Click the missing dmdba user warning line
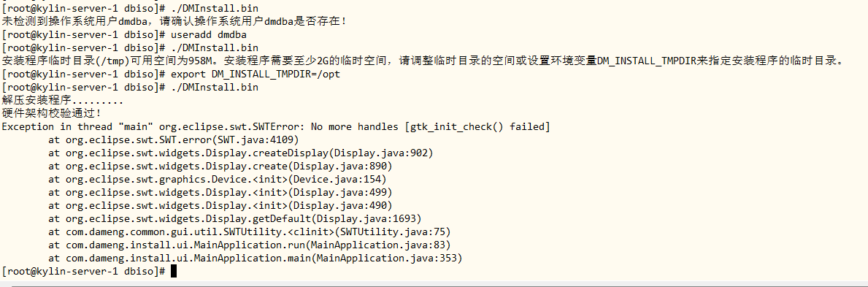The height and width of the screenshot is (287, 868). pos(175,22)
